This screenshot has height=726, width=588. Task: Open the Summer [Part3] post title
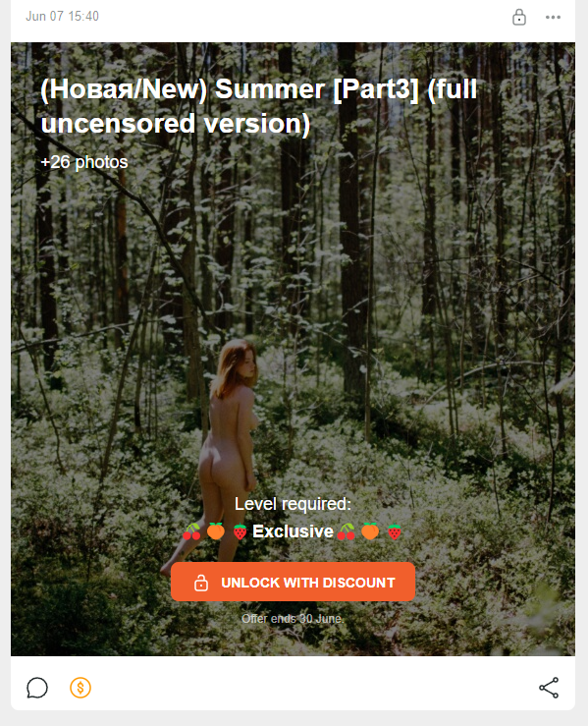point(258,106)
